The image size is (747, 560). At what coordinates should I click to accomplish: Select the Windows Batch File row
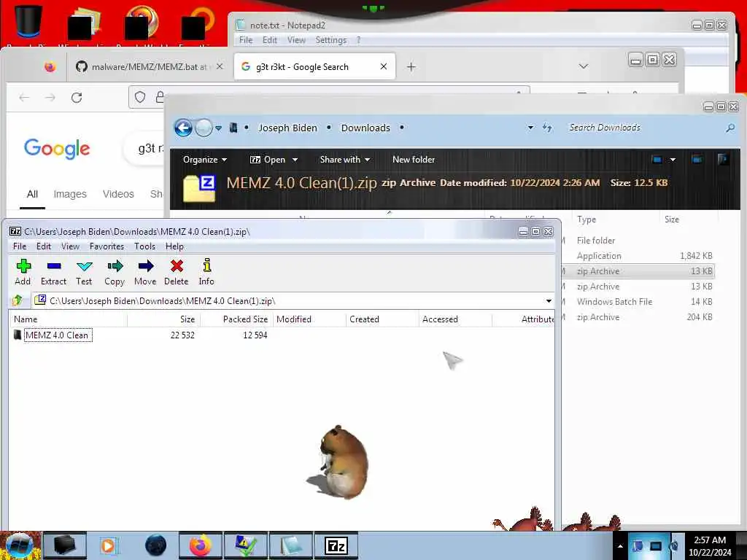tap(638, 301)
